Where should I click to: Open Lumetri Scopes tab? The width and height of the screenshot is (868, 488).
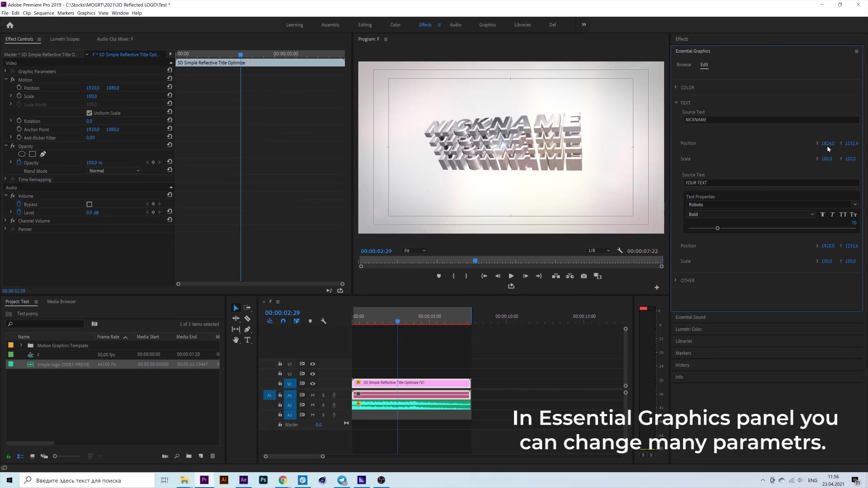pos(65,39)
